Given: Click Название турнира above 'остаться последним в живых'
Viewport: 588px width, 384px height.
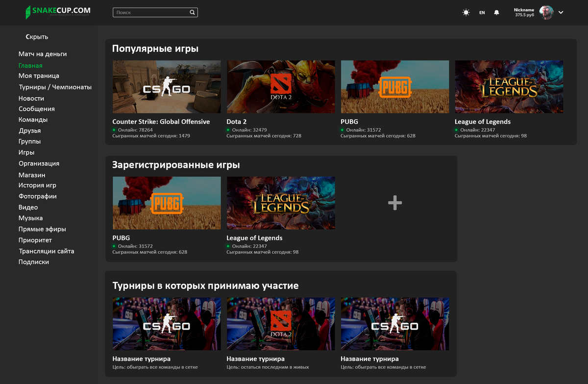Looking at the screenshot, I should (x=256, y=359).
